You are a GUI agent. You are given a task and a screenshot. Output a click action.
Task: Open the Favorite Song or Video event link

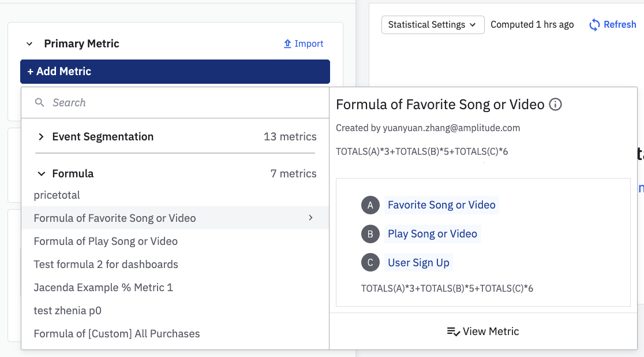coord(441,205)
